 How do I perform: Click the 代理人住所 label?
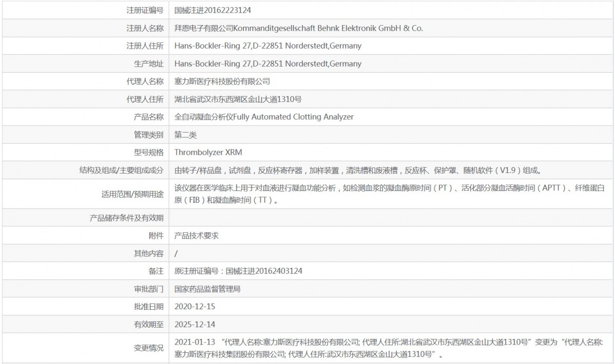point(145,99)
